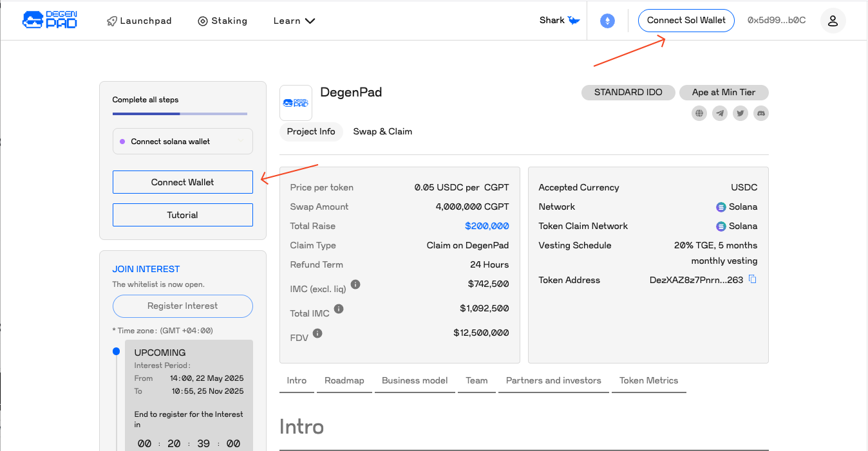868x451 pixels.
Task: Click the Ethereum network icon in header
Action: [x=607, y=21]
